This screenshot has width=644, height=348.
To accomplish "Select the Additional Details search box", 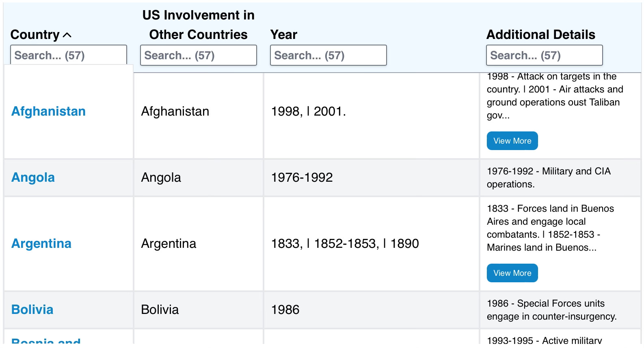I will pyautogui.click(x=544, y=55).
